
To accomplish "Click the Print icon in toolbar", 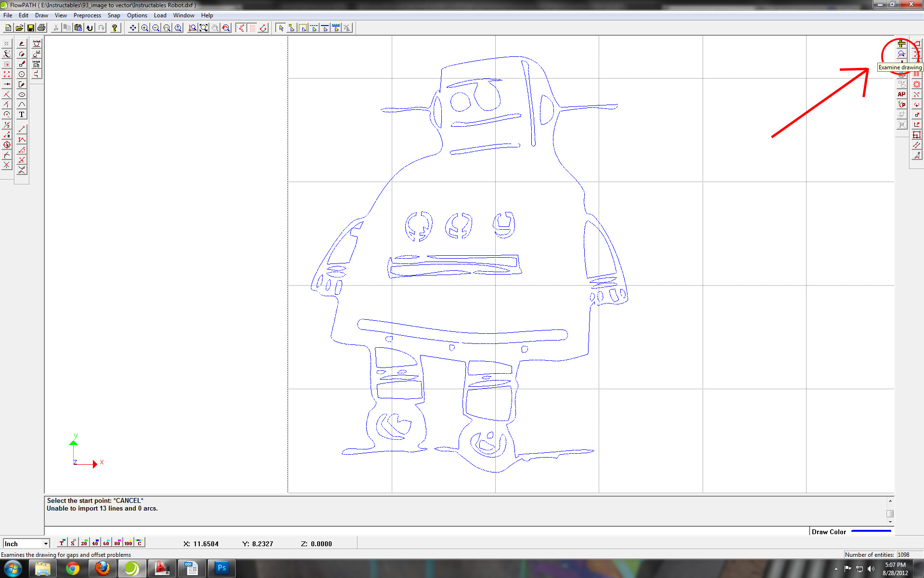I will point(41,28).
